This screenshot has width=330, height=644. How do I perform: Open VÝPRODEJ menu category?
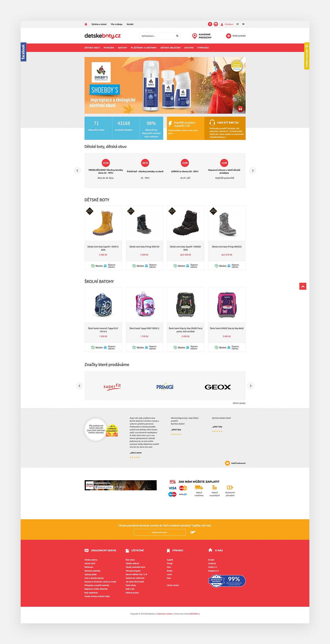point(203,48)
